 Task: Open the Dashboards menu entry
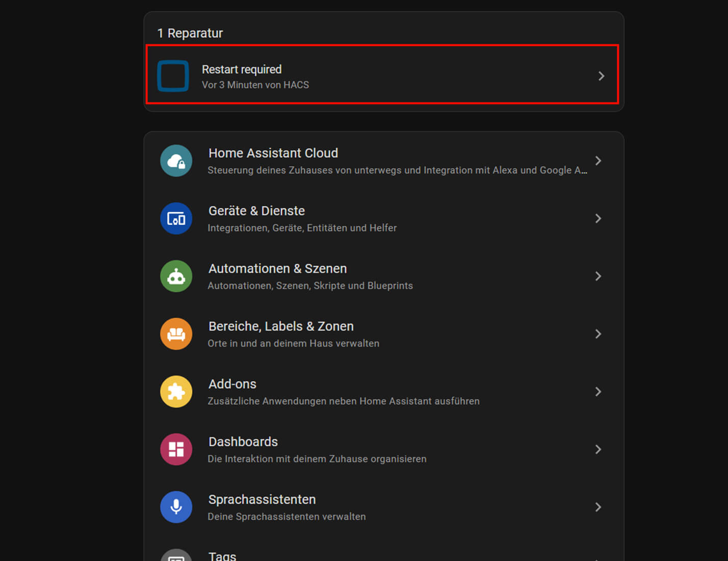click(x=243, y=442)
